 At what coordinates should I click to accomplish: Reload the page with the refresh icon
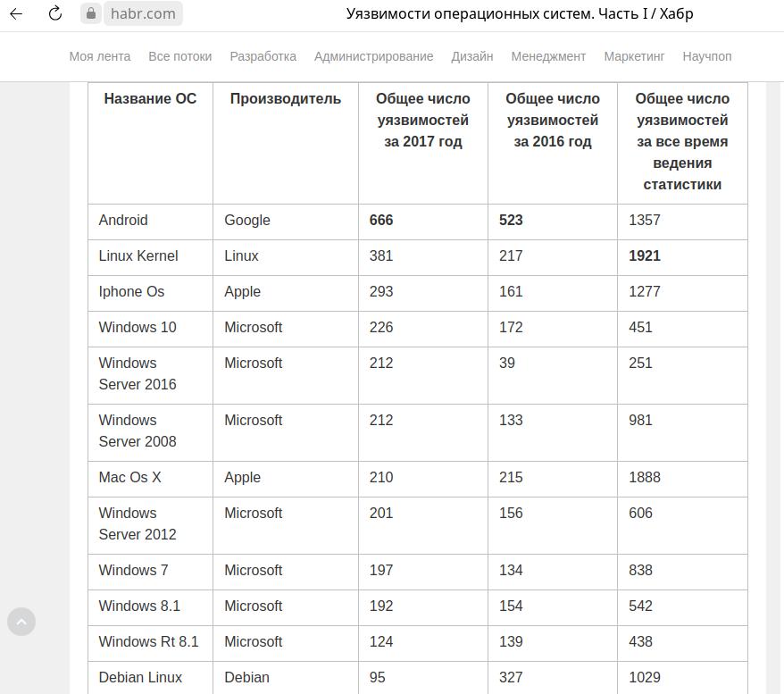(54, 13)
